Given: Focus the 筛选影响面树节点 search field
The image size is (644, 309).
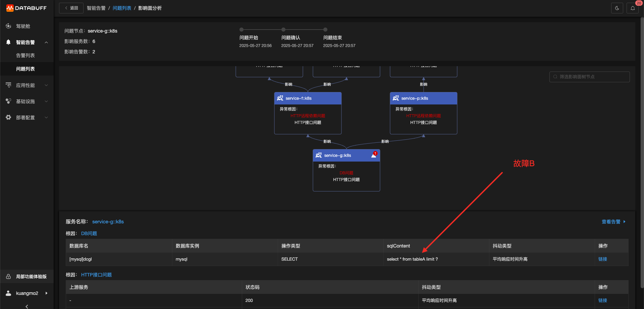Looking at the screenshot, I should [590, 77].
